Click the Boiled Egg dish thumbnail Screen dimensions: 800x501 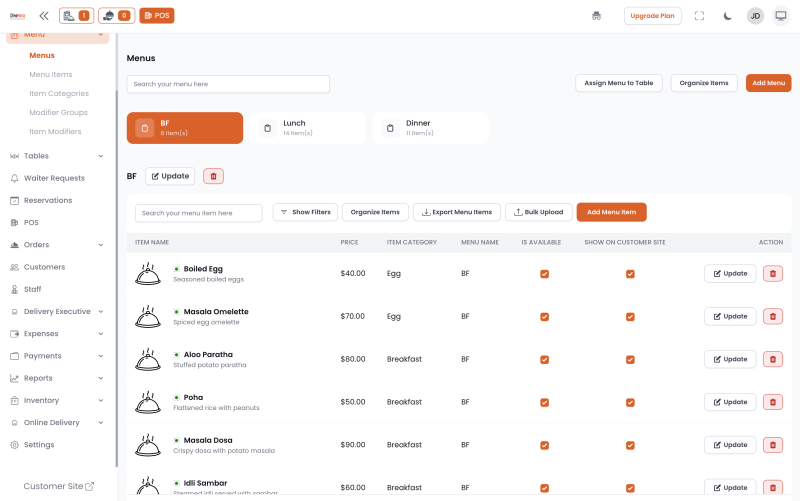point(148,273)
